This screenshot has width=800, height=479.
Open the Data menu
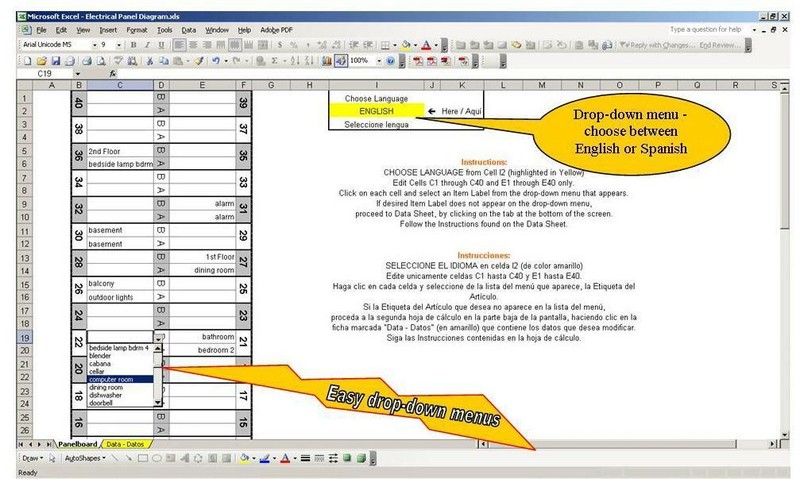[189, 30]
